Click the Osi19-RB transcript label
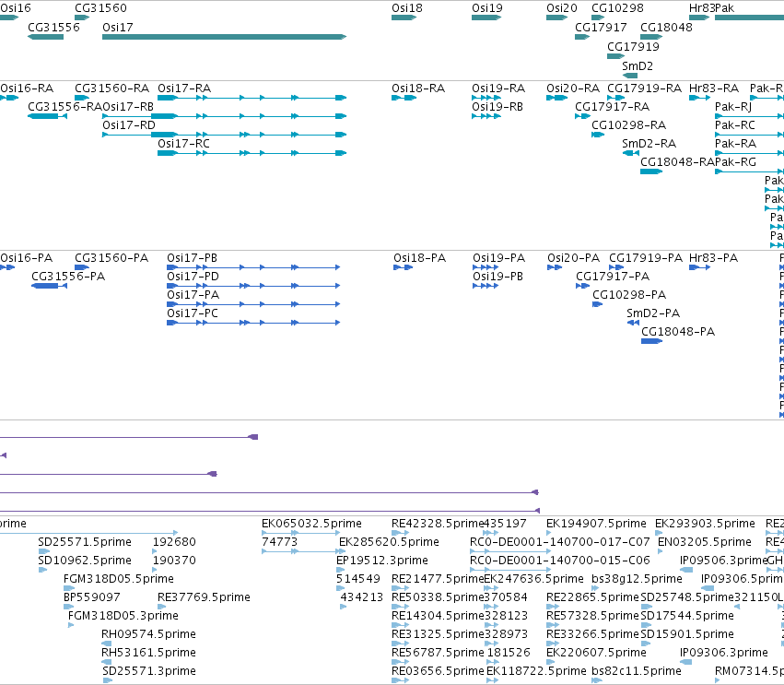The height and width of the screenshot is (685, 784). click(x=497, y=107)
